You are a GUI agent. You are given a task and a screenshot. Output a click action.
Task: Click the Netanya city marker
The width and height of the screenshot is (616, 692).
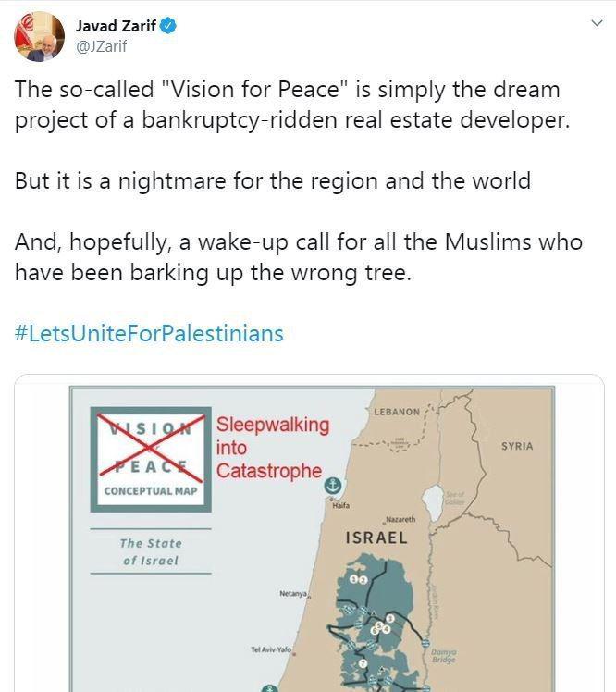[295, 593]
